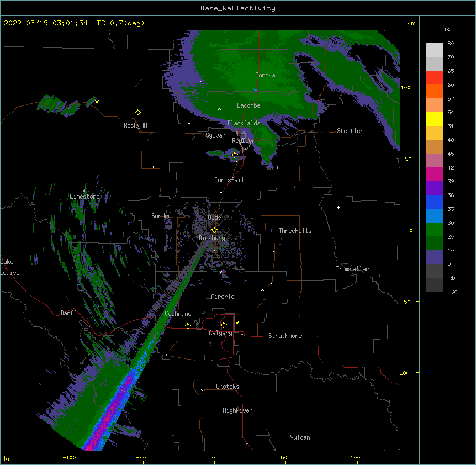Click the yellow diamond marker above Calgary
The width and height of the screenshot is (476, 465).
(224, 325)
